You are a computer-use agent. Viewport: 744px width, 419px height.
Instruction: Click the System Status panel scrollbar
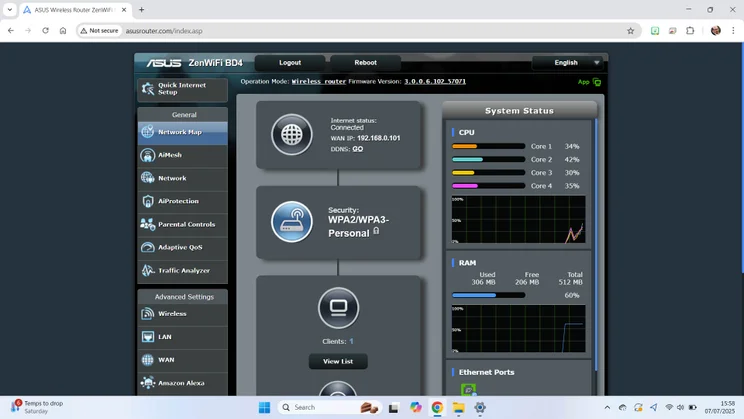[x=596, y=244]
